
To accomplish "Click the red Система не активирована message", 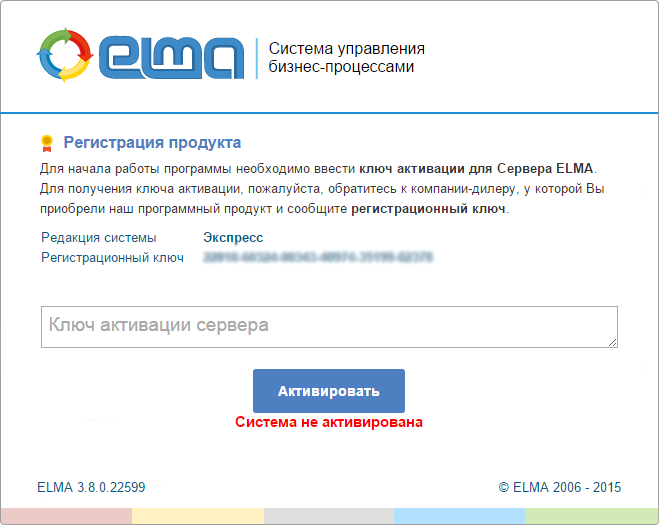I will (x=329, y=422).
